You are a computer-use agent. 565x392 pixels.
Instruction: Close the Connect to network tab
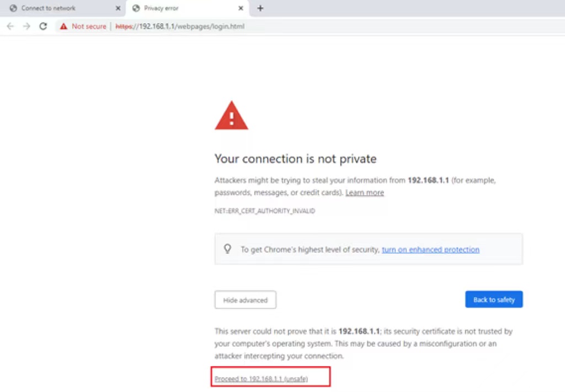118,8
